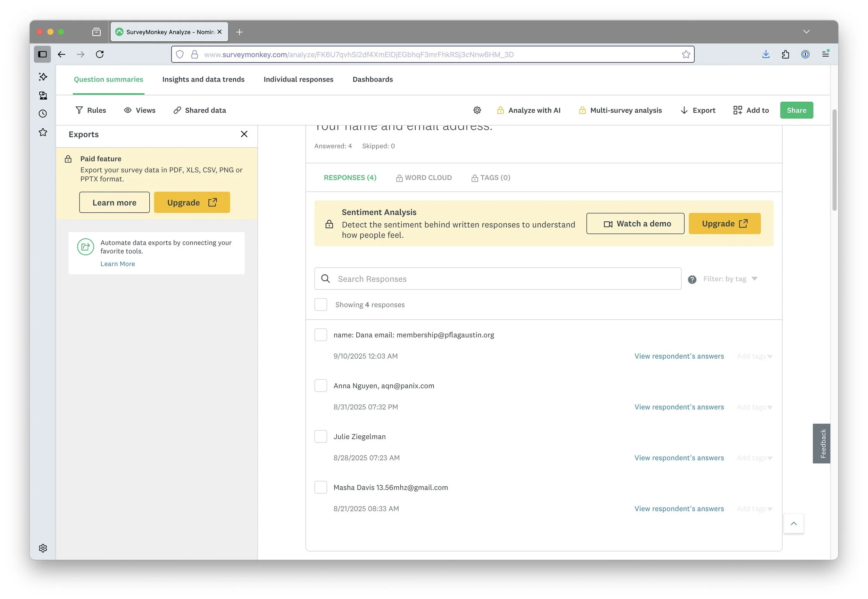Click the scroll-to-top chevron button

point(794,524)
